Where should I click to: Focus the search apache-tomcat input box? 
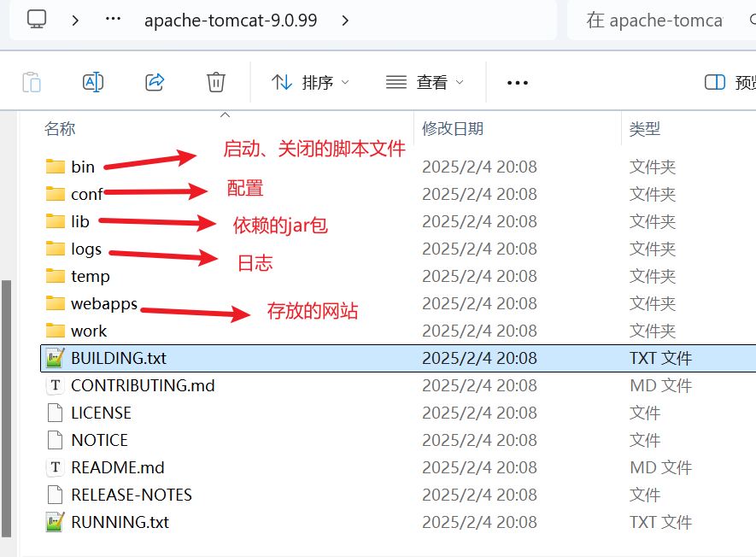click(x=661, y=21)
